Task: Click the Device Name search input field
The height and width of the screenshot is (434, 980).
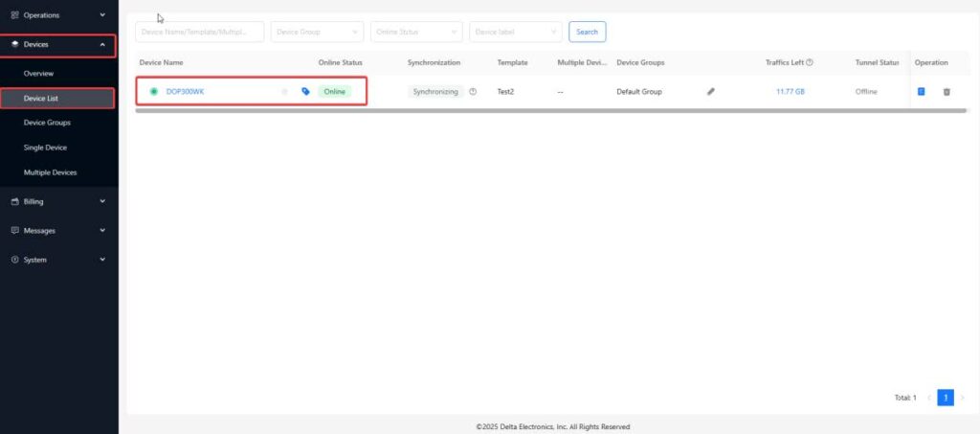Action: (199, 32)
